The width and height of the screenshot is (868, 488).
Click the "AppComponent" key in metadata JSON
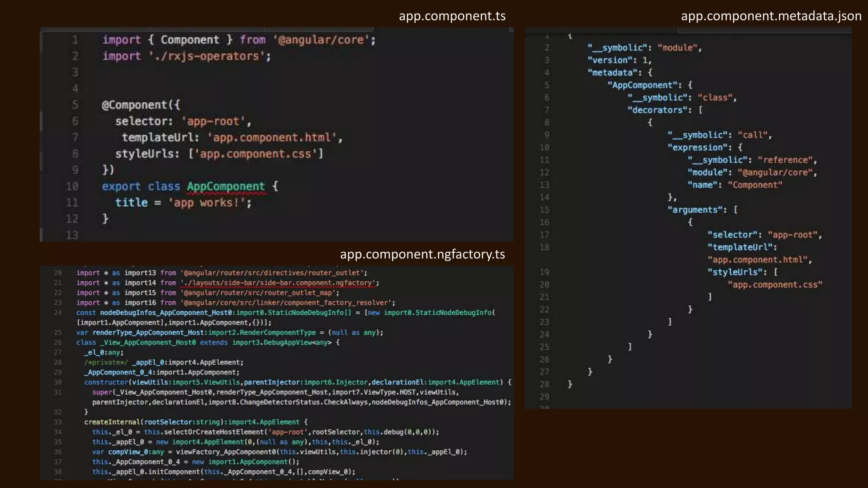point(642,85)
